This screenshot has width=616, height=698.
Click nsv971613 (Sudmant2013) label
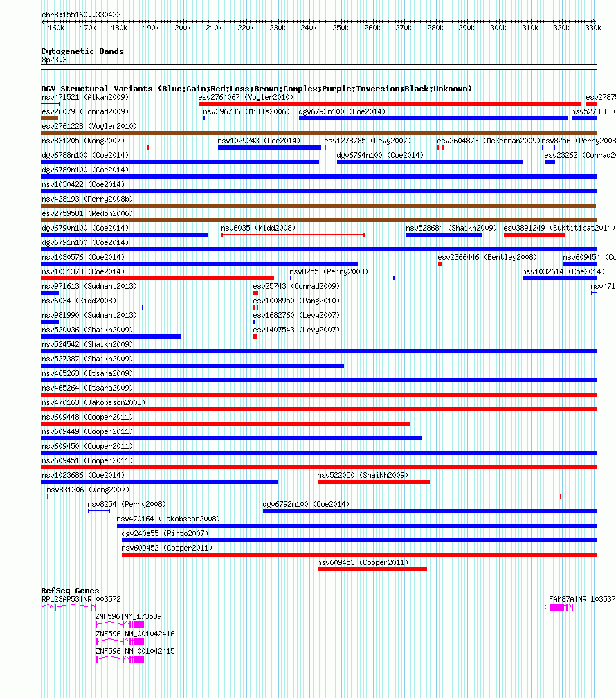point(89,286)
